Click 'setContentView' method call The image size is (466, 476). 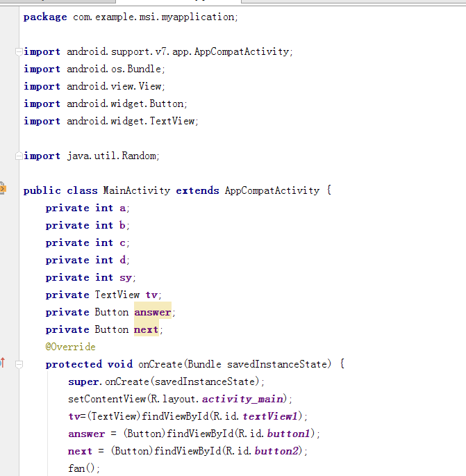coord(107,399)
